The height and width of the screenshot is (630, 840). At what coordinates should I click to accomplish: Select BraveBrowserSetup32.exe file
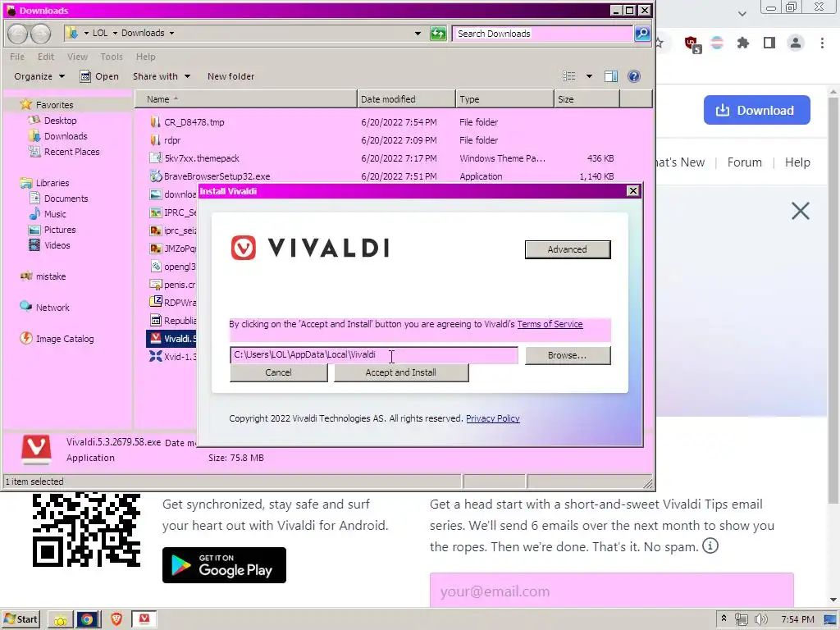[217, 176]
